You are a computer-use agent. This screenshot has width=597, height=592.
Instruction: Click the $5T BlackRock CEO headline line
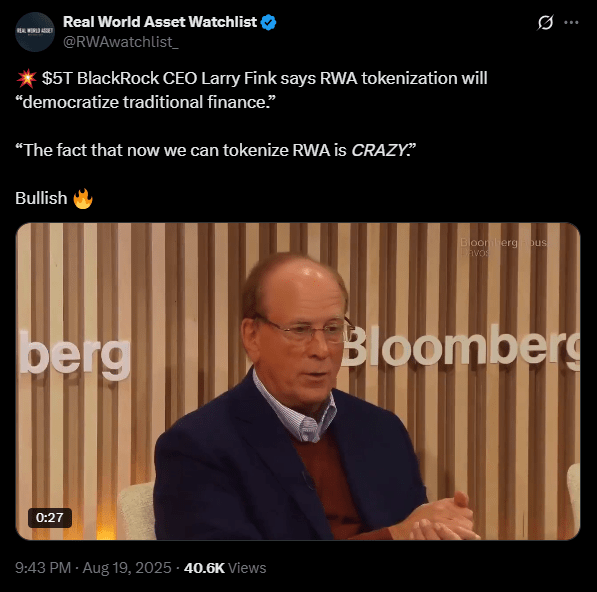[x=251, y=78]
